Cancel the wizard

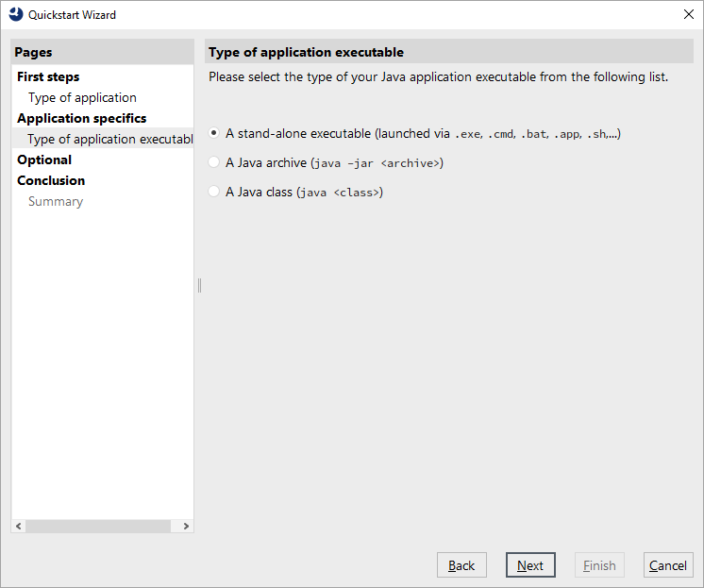pos(668,565)
